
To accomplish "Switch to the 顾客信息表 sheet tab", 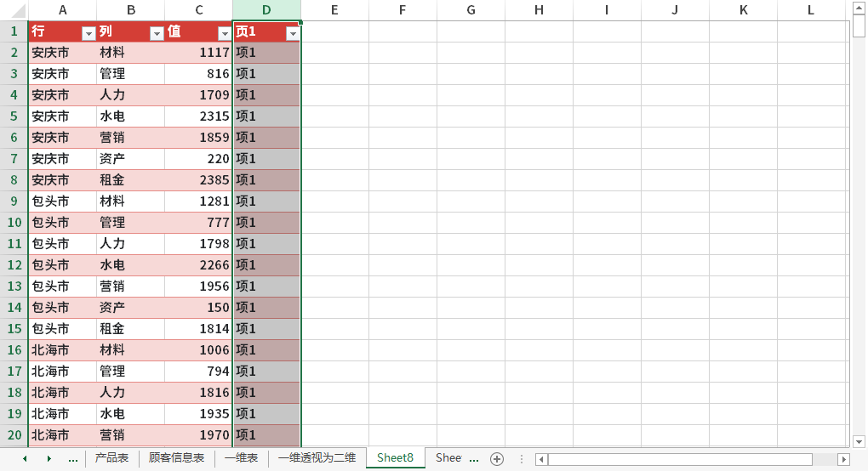I will point(177,457).
